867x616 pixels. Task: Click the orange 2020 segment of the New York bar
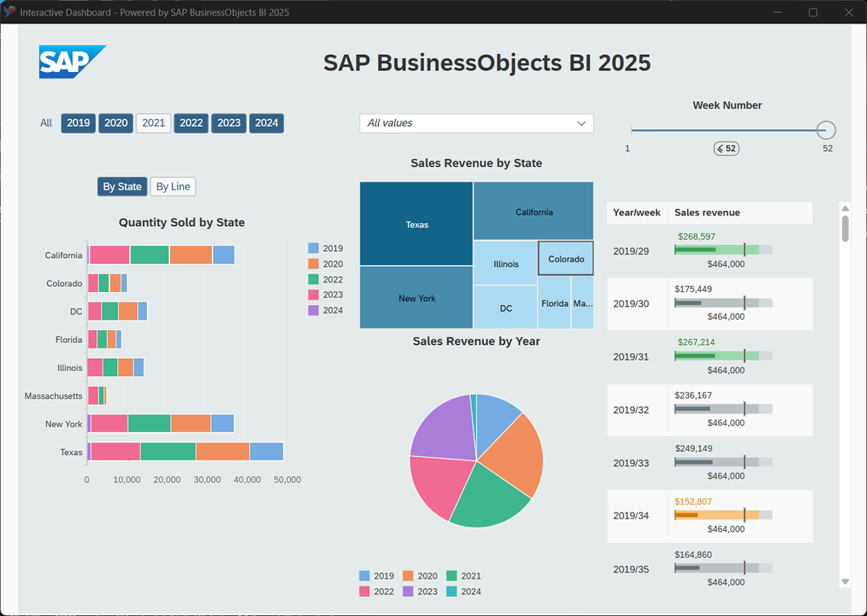tap(191, 424)
